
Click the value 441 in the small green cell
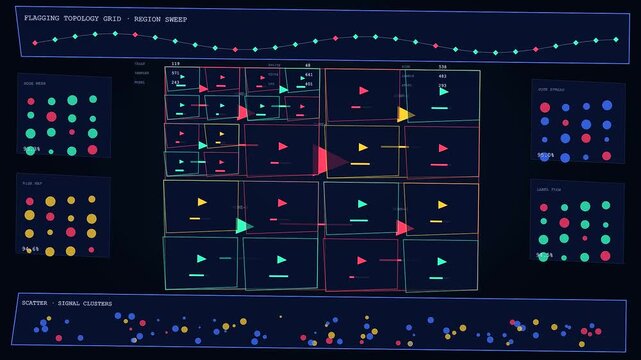[309, 75]
